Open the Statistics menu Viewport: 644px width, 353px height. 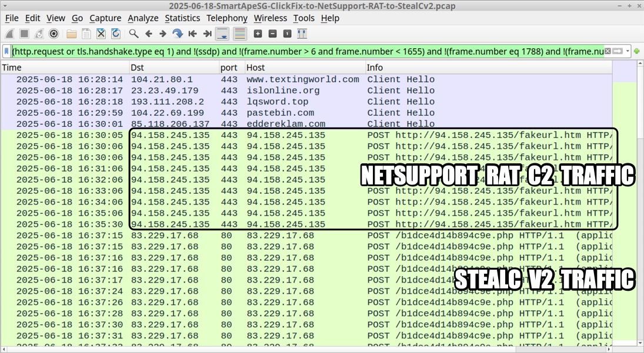tap(182, 18)
